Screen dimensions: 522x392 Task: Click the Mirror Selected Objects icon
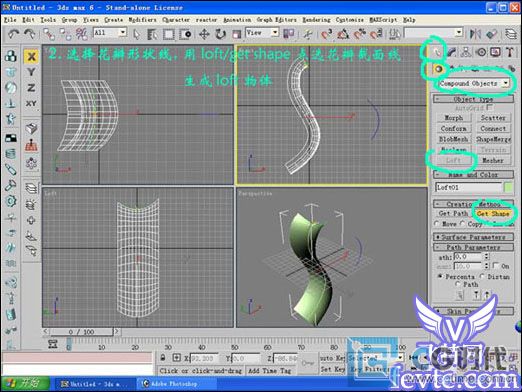point(475,34)
